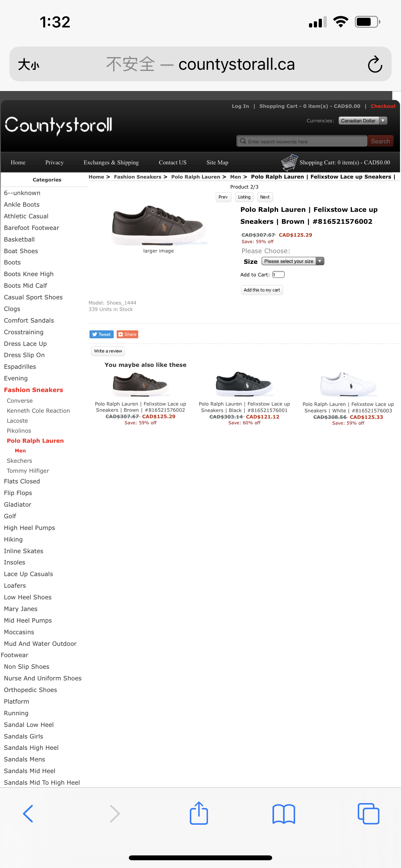Expand the 'Please select your size' dropdown
Viewport: 401px width, 868px height.
[x=293, y=261]
